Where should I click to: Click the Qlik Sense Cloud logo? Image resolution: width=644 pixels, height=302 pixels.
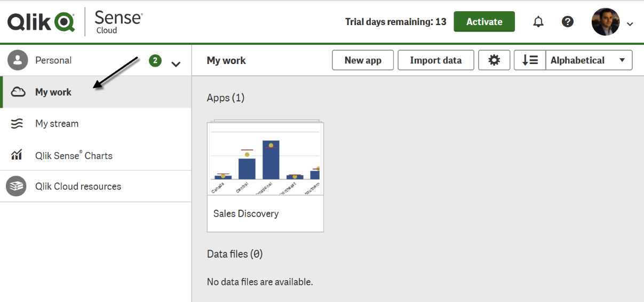75,21
